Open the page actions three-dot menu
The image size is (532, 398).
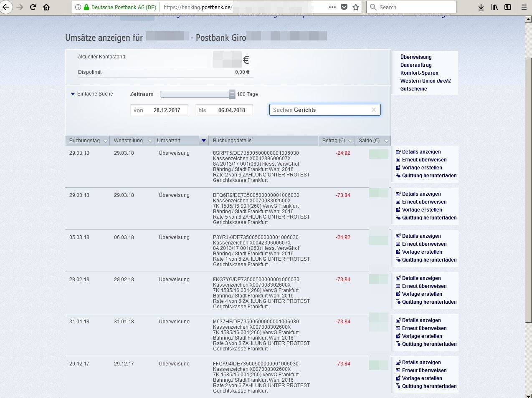coord(332,7)
